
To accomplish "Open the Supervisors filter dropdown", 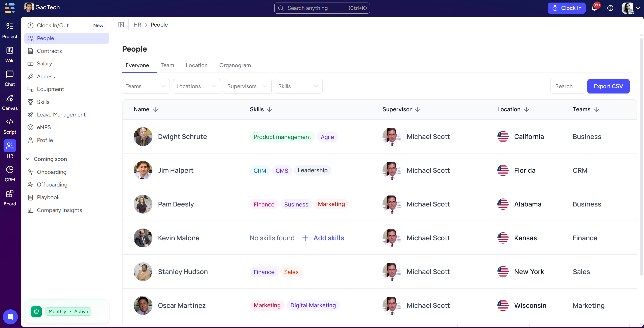I will [x=247, y=86].
